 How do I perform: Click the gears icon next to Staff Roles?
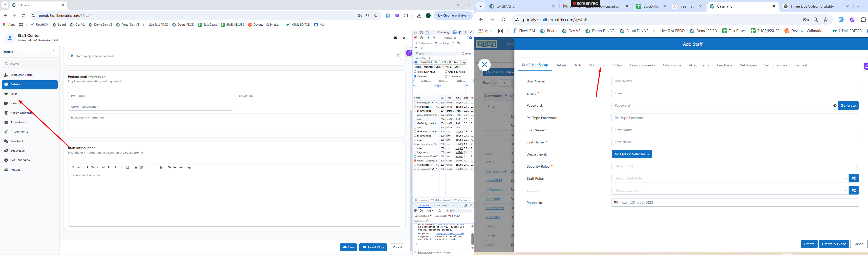point(853,178)
